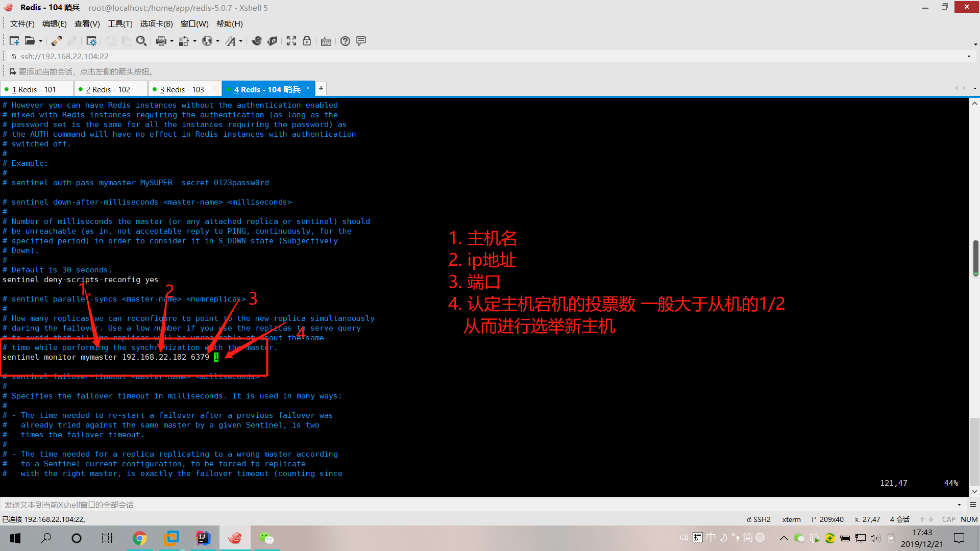980x551 pixels.
Task: Click the padlock Lock Screen icon
Action: [307, 41]
